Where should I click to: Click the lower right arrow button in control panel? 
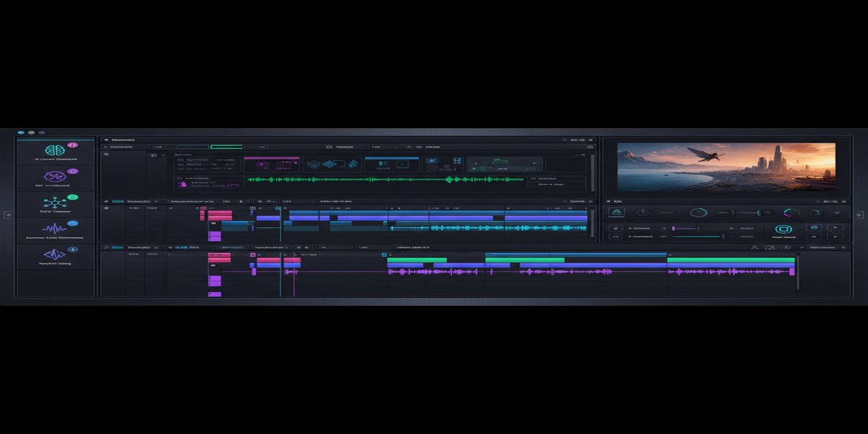835,237
